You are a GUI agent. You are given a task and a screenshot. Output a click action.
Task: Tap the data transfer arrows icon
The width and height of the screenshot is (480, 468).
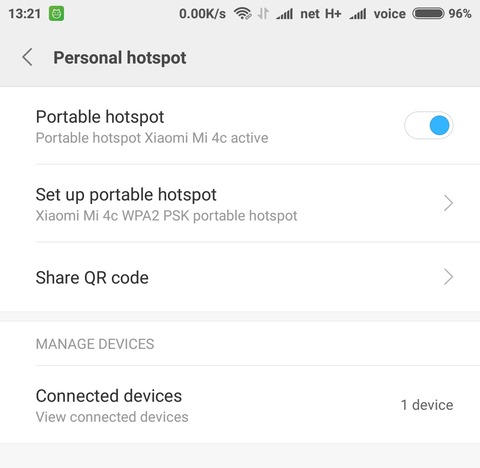click(x=263, y=14)
